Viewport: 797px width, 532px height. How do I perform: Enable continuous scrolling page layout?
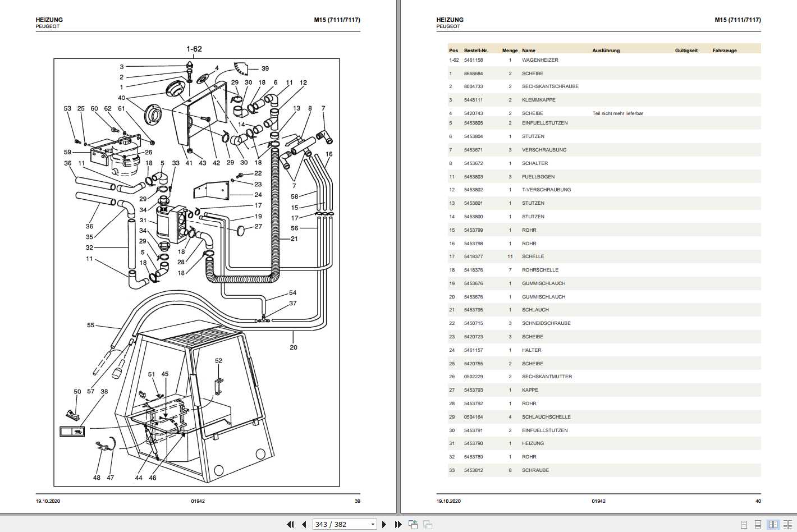click(758, 524)
